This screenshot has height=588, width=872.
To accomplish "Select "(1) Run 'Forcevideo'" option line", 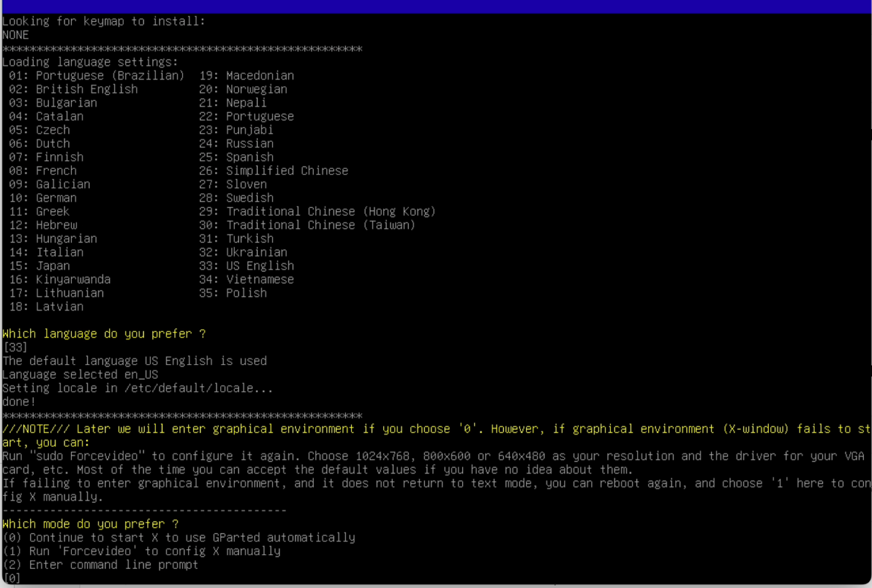I will click(x=142, y=551).
